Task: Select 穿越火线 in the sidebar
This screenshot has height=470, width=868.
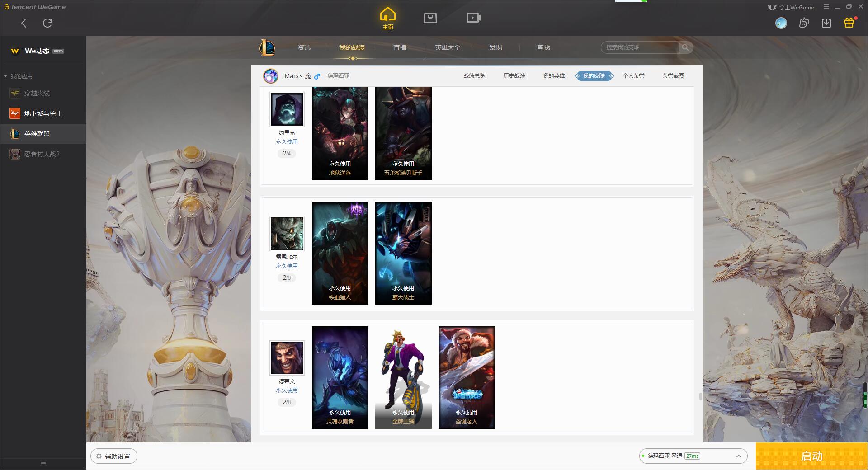Action: [x=43, y=93]
